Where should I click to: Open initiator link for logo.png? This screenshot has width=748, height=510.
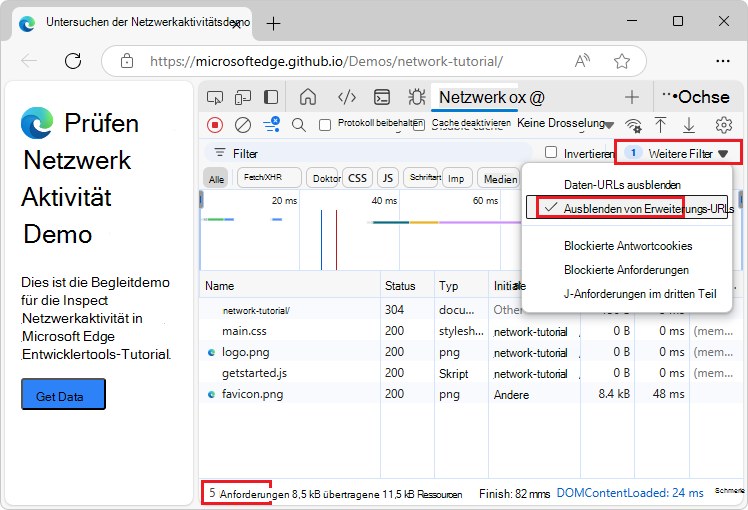click(x=530, y=353)
